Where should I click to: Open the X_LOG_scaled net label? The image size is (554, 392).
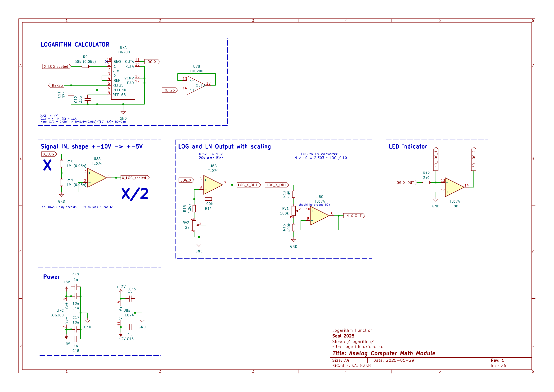pyautogui.click(x=57, y=67)
